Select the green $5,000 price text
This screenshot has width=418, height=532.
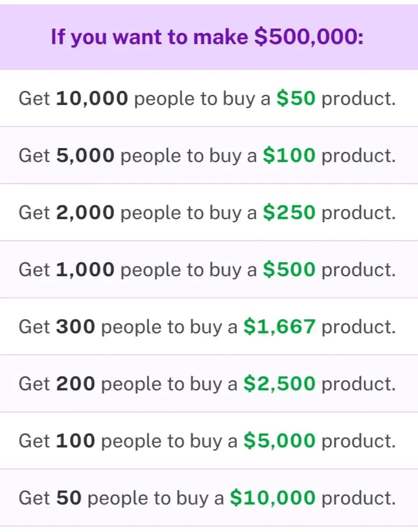pos(279,441)
